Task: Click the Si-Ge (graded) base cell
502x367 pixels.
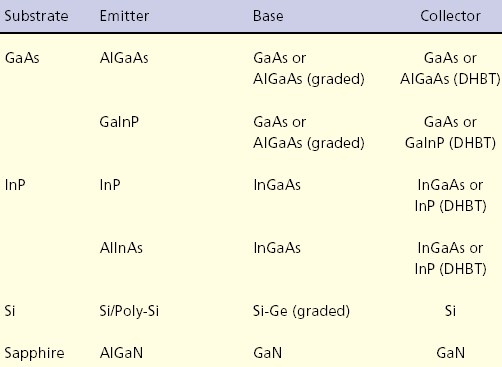Action: (302, 311)
